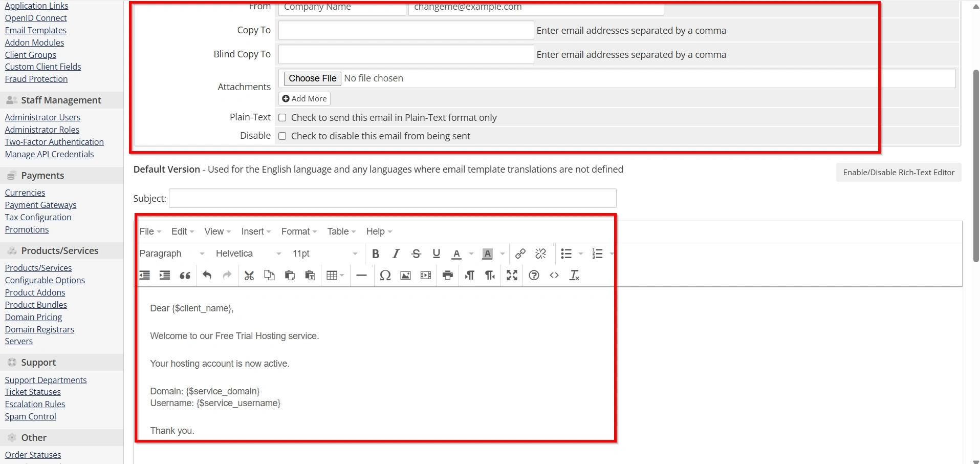This screenshot has width=980, height=464.
Task: Expand the background color picker arrow
Action: click(503, 254)
